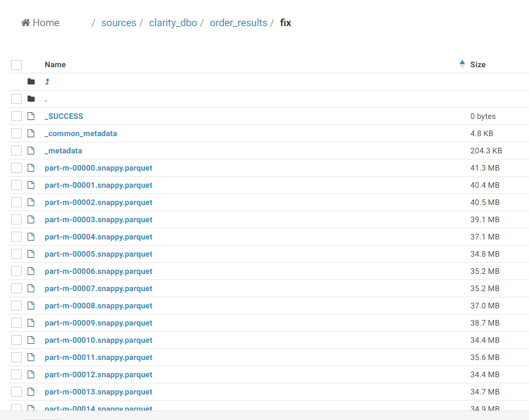Select the checkbox beside part-m-00007.snappy.parquet

pos(16,288)
